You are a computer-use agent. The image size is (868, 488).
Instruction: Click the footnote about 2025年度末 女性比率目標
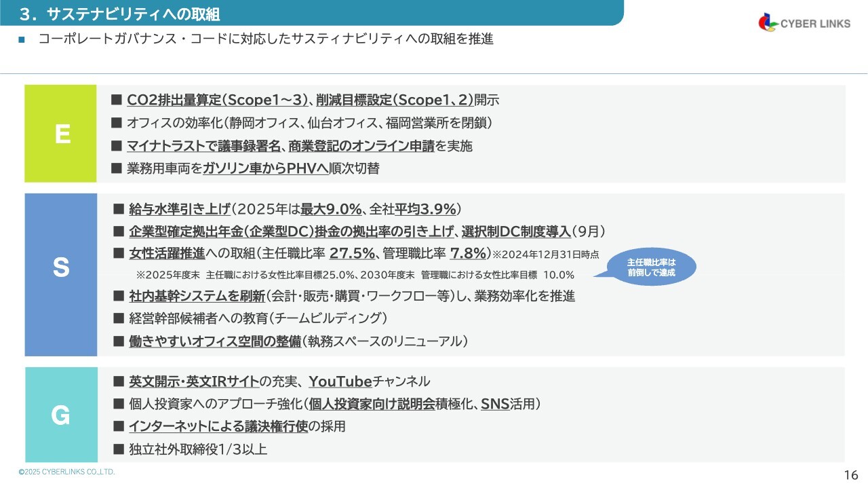click(355, 275)
